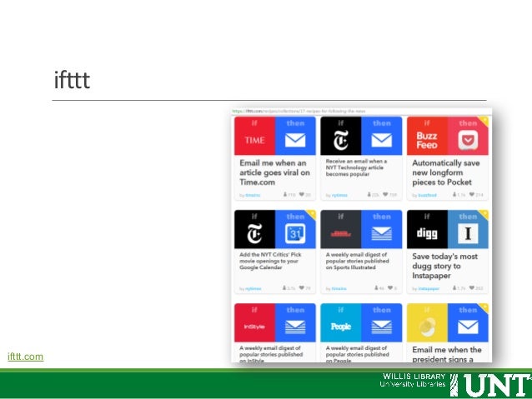
Task: Open 'Save today's most dugg story' recipe
Action: (444, 266)
